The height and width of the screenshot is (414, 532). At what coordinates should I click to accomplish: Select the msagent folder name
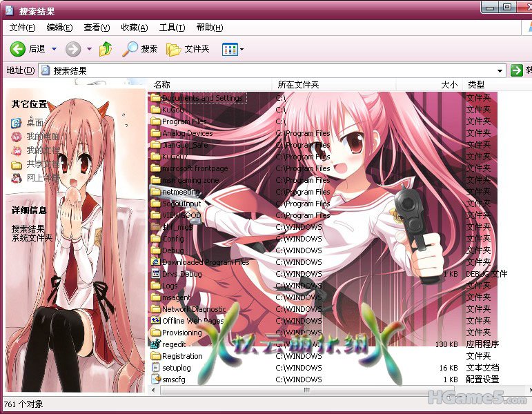[x=176, y=297]
